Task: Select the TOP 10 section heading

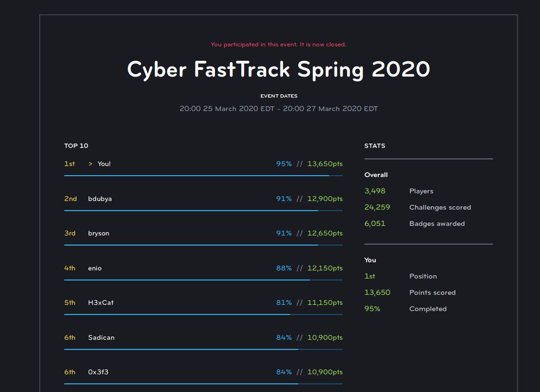Action: (x=76, y=146)
